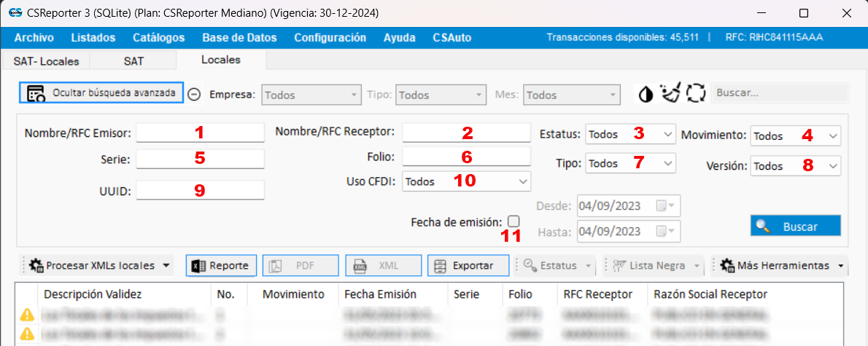
Task: Switch to the SAT tab
Action: [133, 60]
